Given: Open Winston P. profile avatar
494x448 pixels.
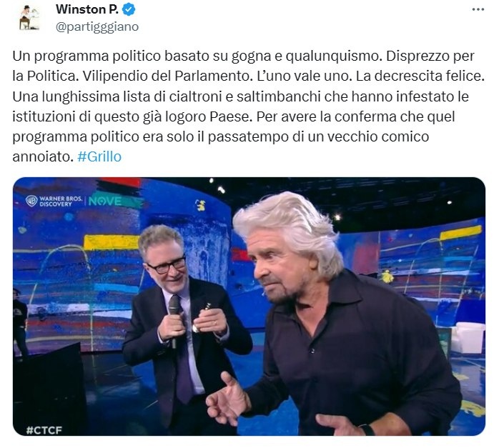Looking at the screenshot, I should click(29, 18).
